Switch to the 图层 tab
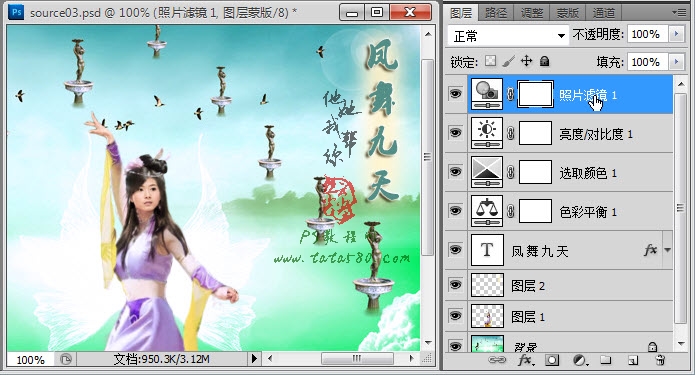695x375 pixels. pos(461,13)
